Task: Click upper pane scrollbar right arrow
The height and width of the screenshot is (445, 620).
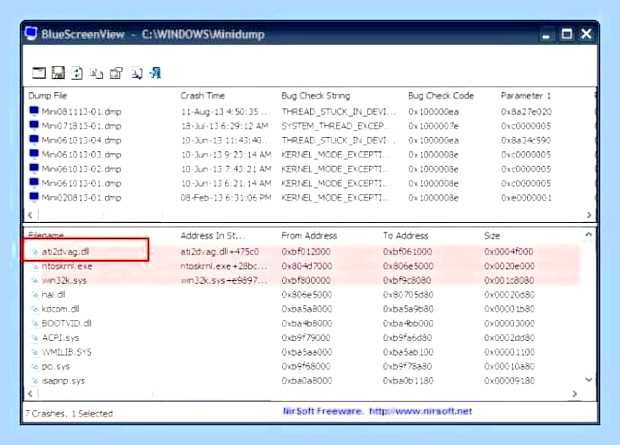Action: pos(589,215)
